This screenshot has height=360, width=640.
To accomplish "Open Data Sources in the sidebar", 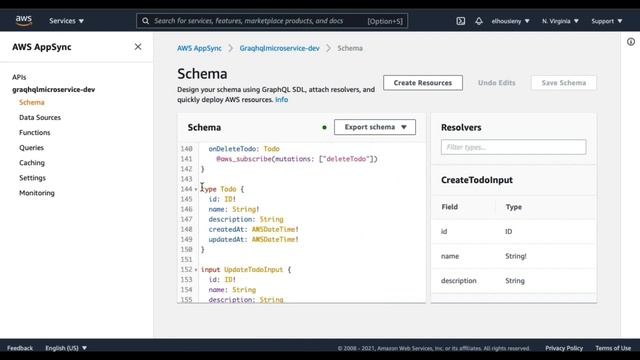I will click(40, 118).
